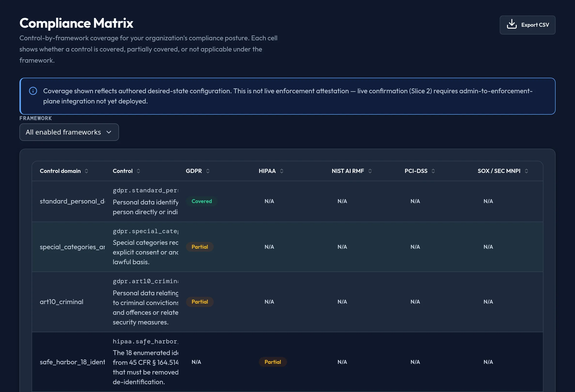Click the download icon in Export CSV
This screenshot has width=575, height=392.
[x=512, y=24]
